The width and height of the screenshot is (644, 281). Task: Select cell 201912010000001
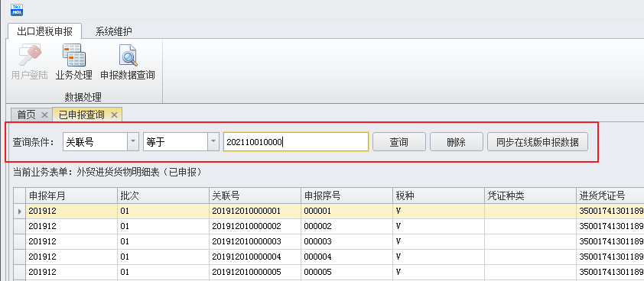[x=255, y=212]
